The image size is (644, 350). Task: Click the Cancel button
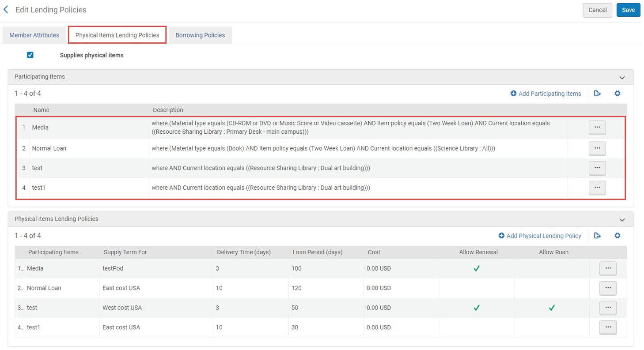598,10
